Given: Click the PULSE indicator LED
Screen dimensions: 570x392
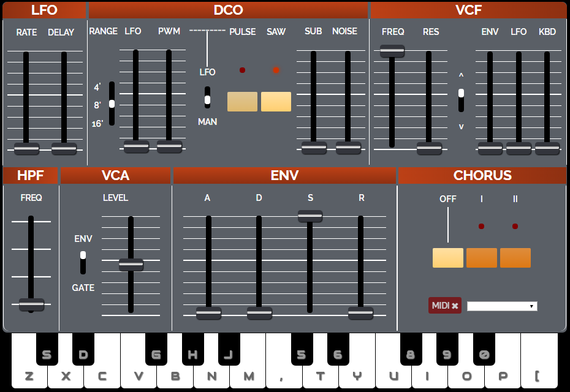Looking at the screenshot, I should coord(243,70).
